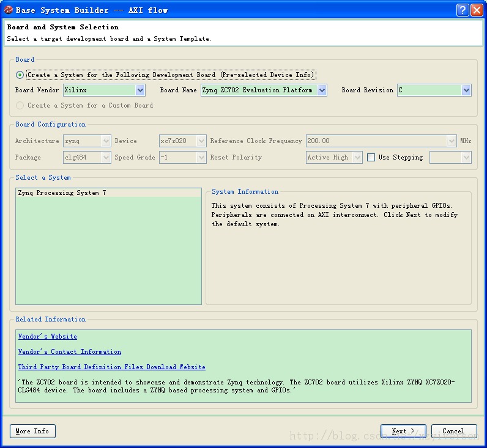Select Create a System for Development Board radio
The width and height of the screenshot is (487, 448).
[20, 75]
